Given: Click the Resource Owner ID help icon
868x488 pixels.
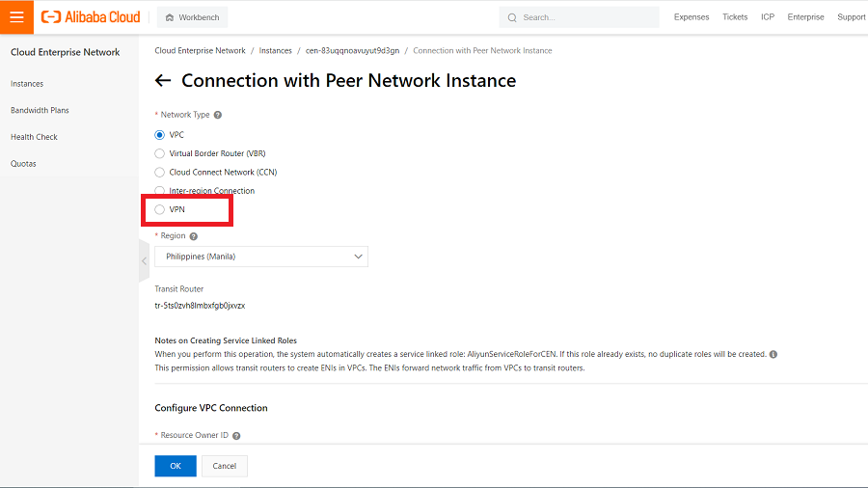Looking at the screenshot, I should coord(236,436).
